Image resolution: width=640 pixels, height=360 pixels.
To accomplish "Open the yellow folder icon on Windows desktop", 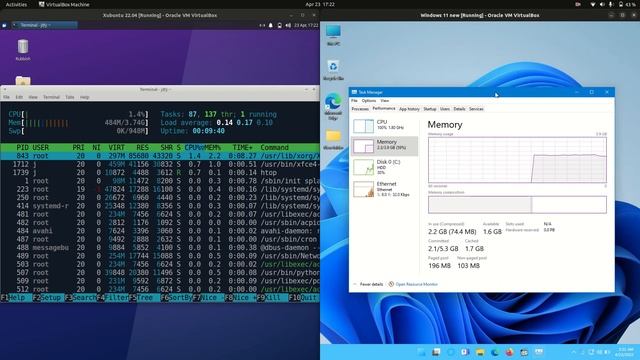I will pos(333,136).
